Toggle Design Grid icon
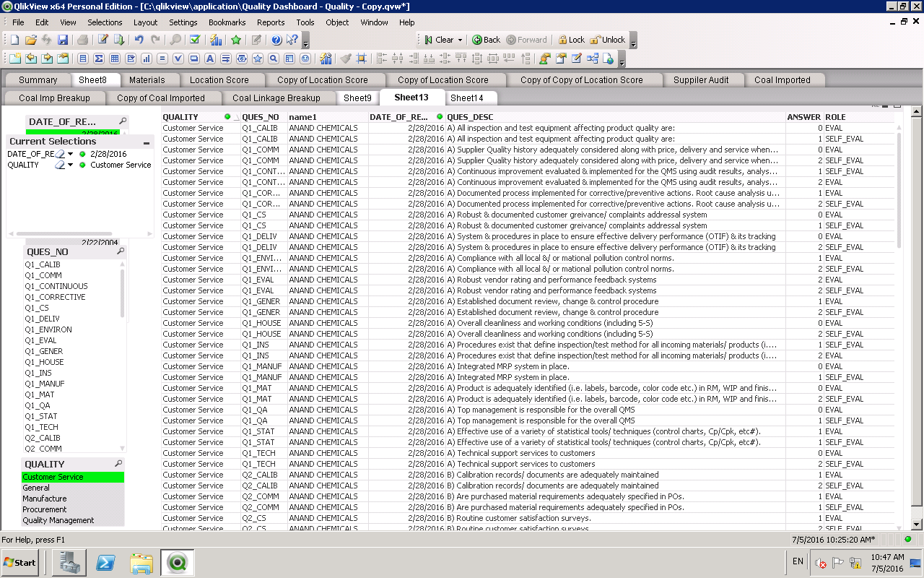Screen dimensions: 924x578 tap(362, 59)
